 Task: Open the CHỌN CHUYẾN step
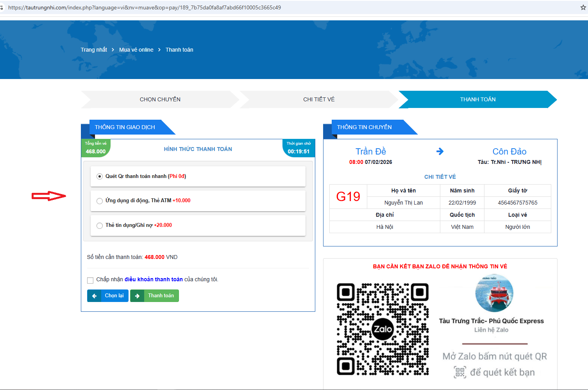(x=160, y=99)
